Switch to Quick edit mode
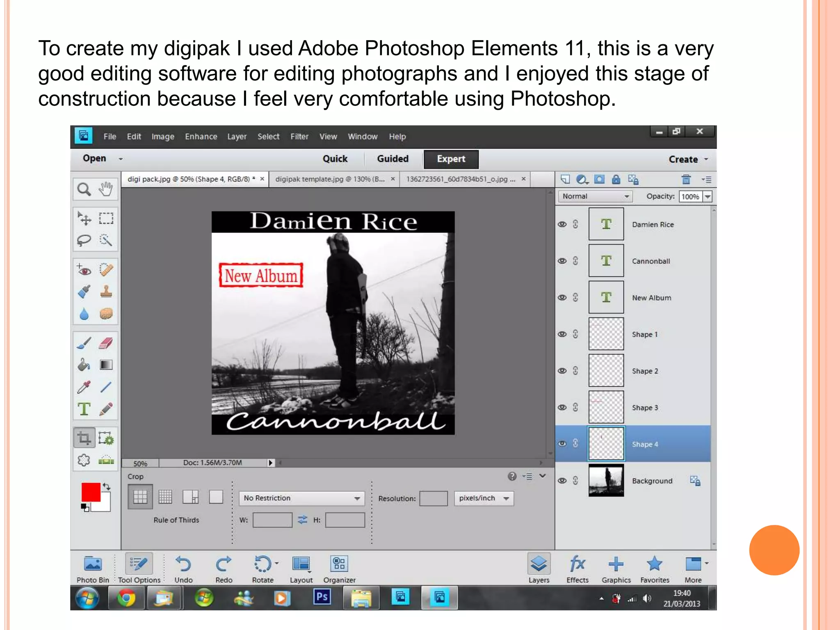Screen dimensions: 840x630 click(x=335, y=159)
